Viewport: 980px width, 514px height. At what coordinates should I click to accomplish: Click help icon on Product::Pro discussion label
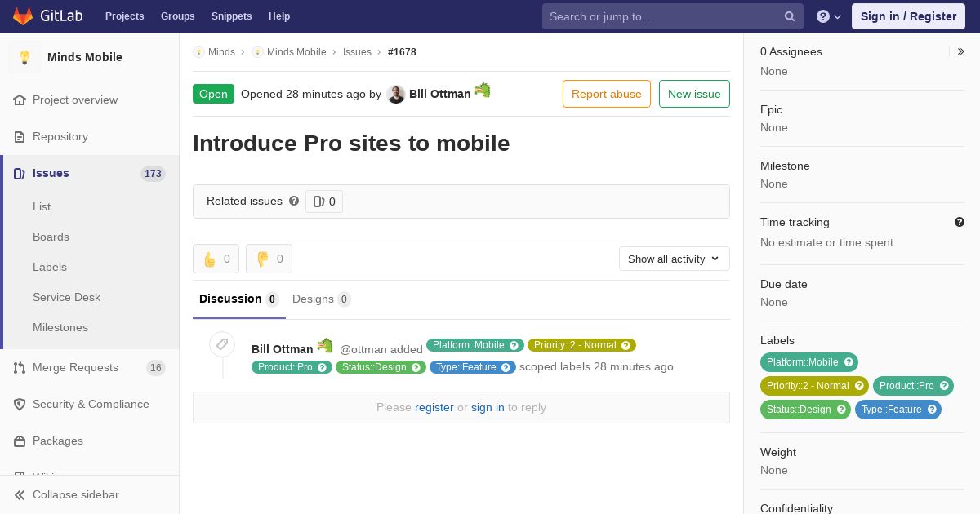[x=322, y=367]
